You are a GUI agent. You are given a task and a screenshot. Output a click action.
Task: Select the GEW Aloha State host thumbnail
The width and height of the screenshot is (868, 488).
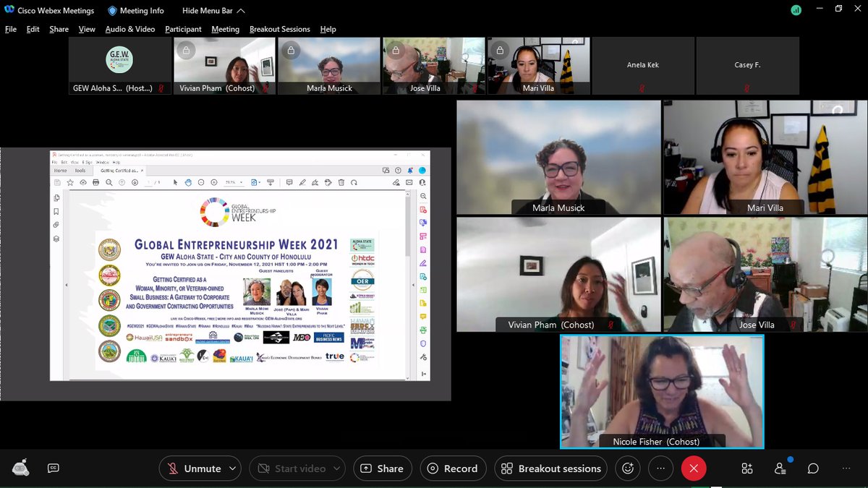coord(119,66)
